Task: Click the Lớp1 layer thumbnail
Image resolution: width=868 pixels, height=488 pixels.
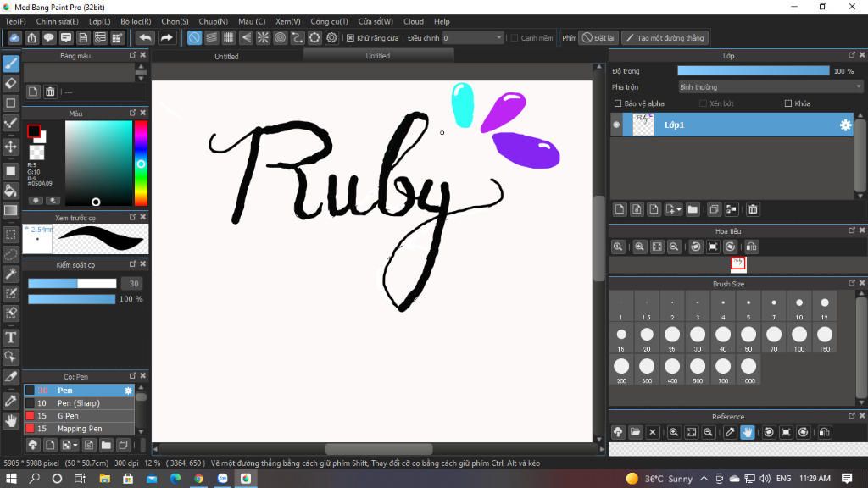Action: pyautogui.click(x=643, y=125)
